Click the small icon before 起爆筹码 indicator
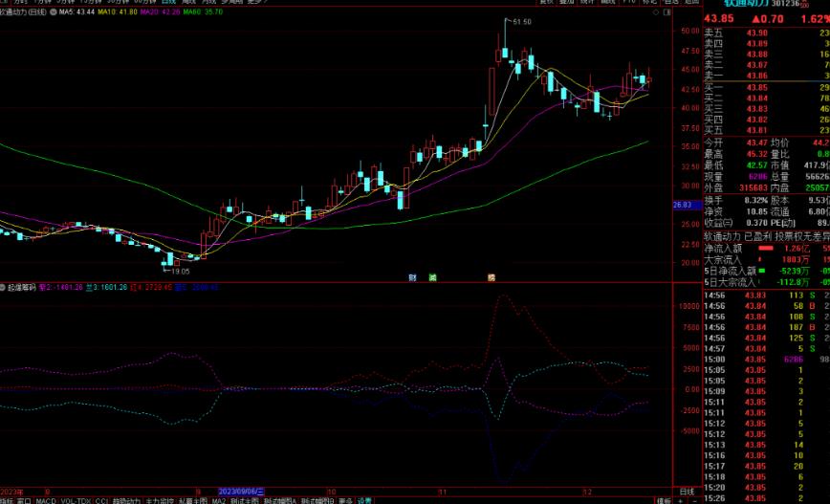 coord(3,288)
